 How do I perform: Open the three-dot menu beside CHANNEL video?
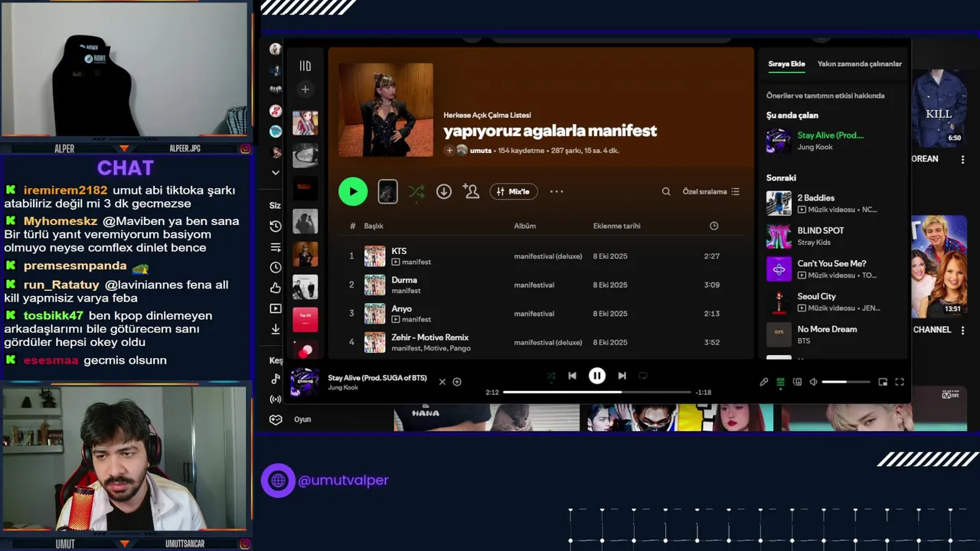(x=963, y=330)
